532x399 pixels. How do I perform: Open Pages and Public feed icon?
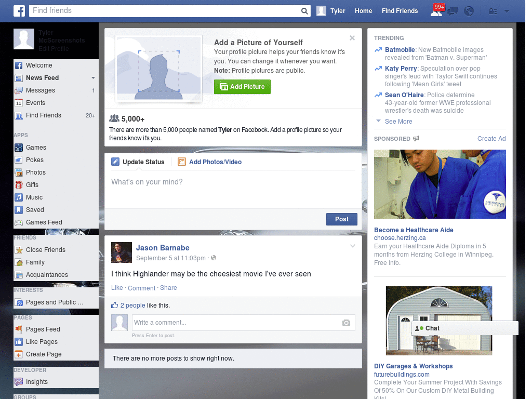point(19,302)
